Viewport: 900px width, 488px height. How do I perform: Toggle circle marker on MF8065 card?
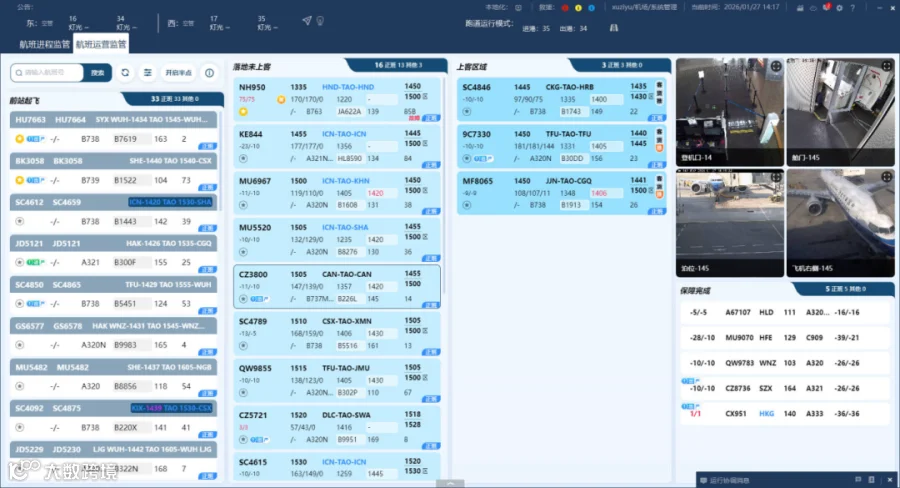[x=467, y=205]
